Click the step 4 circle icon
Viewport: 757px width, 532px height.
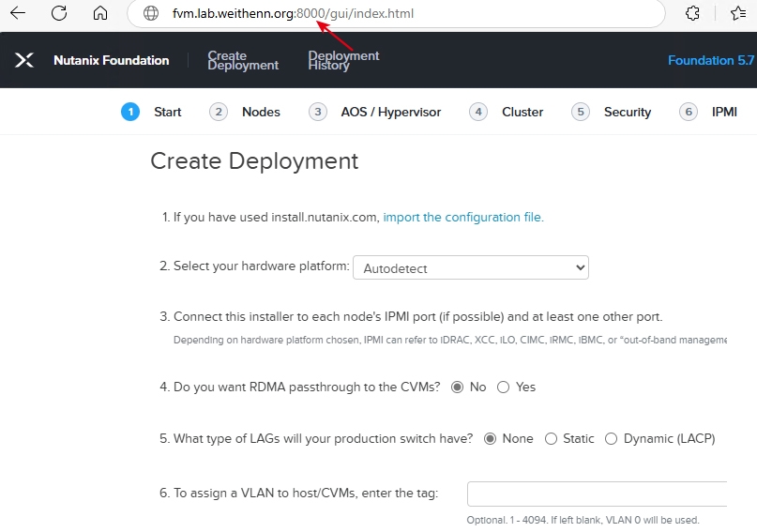click(478, 112)
